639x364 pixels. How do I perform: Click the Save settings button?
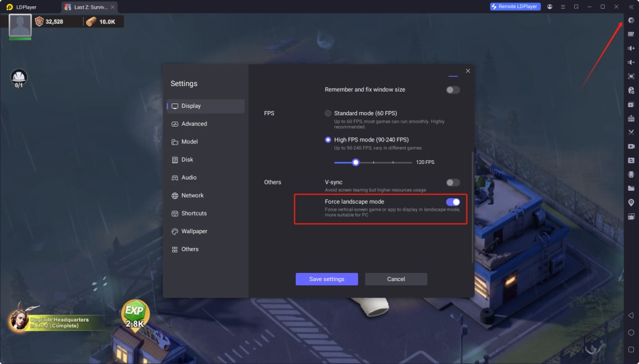[327, 279]
